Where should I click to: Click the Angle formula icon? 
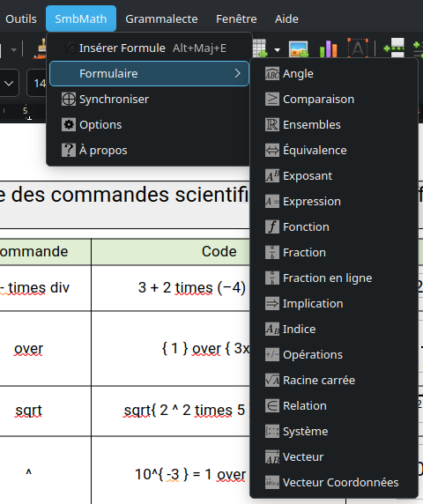272,74
